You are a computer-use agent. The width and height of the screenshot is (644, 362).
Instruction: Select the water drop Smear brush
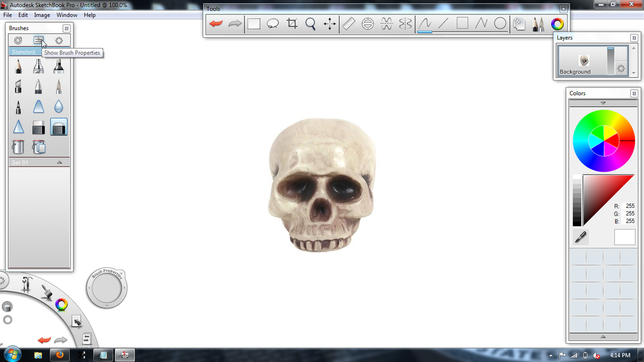coord(58,107)
